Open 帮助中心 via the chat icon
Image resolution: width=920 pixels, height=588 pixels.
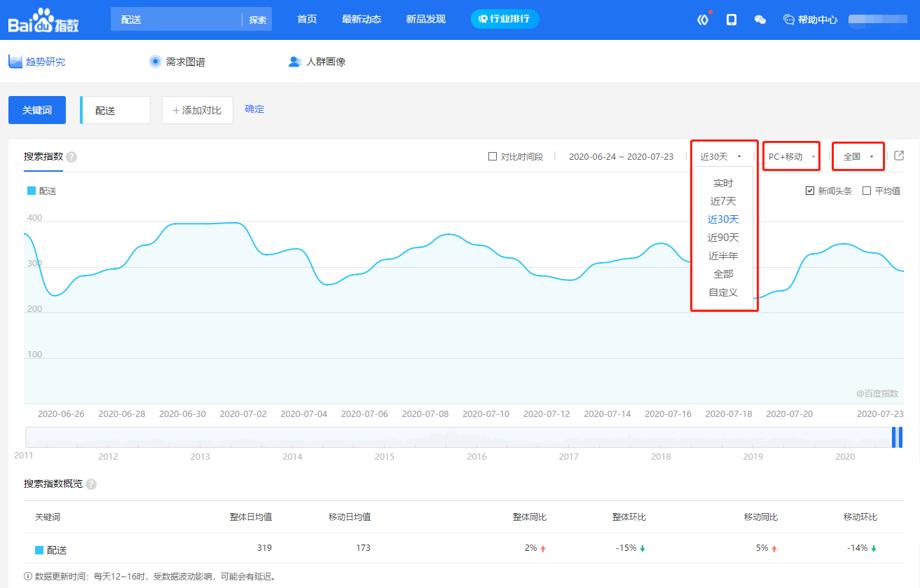pos(788,19)
